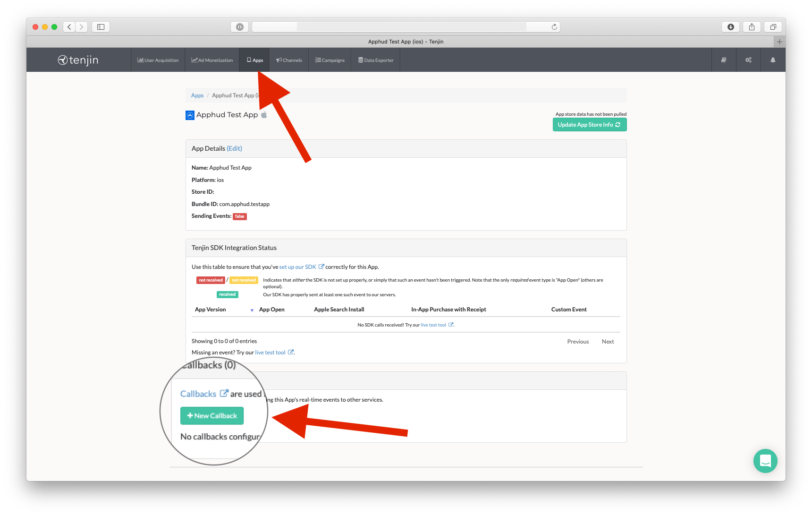Click the New Callback button
The width and height of the screenshot is (812, 516).
(x=212, y=416)
